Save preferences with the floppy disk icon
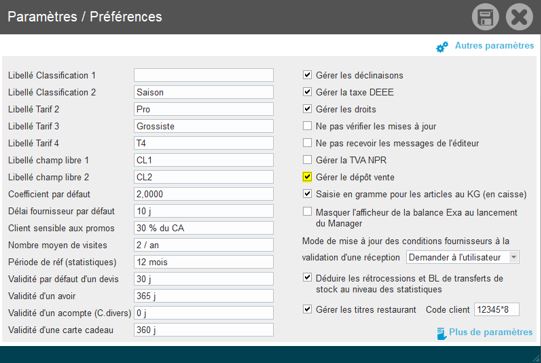 [485, 17]
